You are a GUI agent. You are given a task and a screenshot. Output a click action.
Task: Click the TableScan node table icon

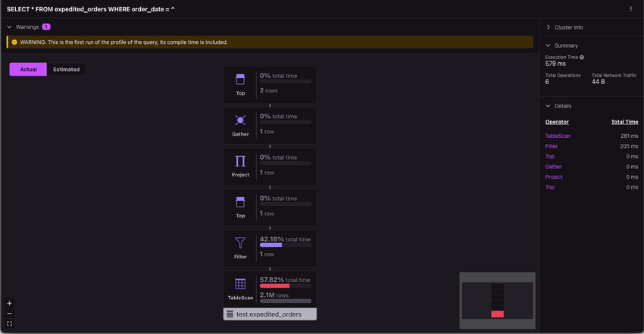(240, 284)
